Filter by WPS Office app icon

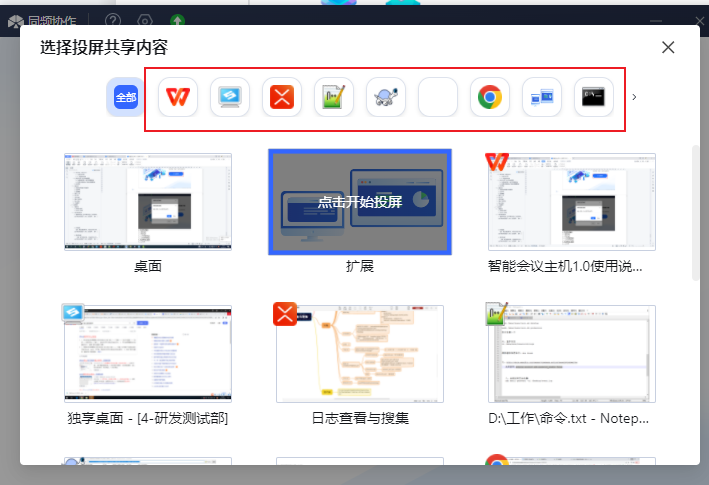point(178,97)
